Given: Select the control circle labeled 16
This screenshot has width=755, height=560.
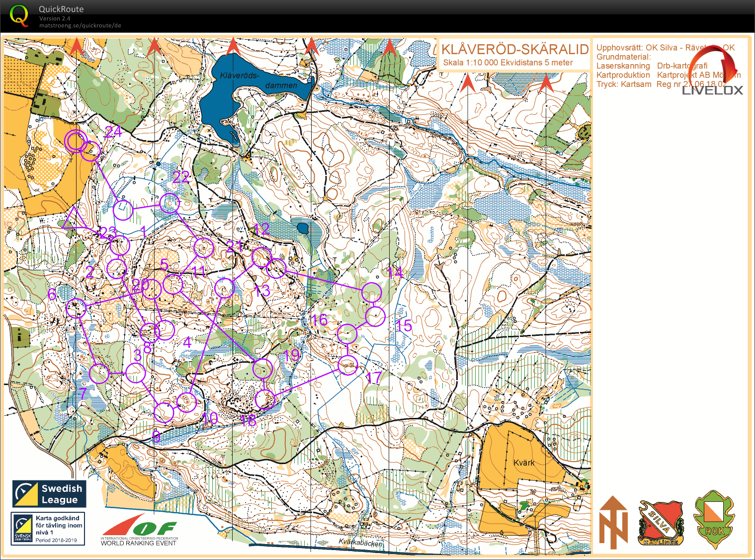Looking at the screenshot, I should coord(347,333).
